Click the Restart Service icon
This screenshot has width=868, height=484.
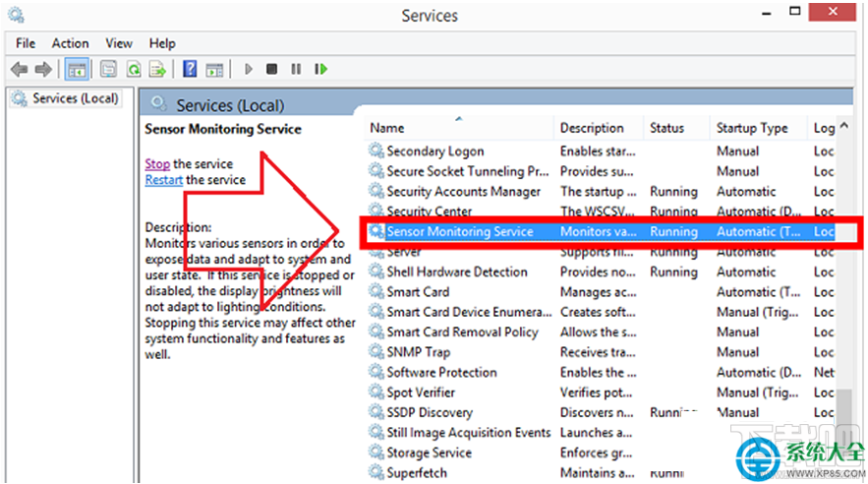tap(321, 69)
